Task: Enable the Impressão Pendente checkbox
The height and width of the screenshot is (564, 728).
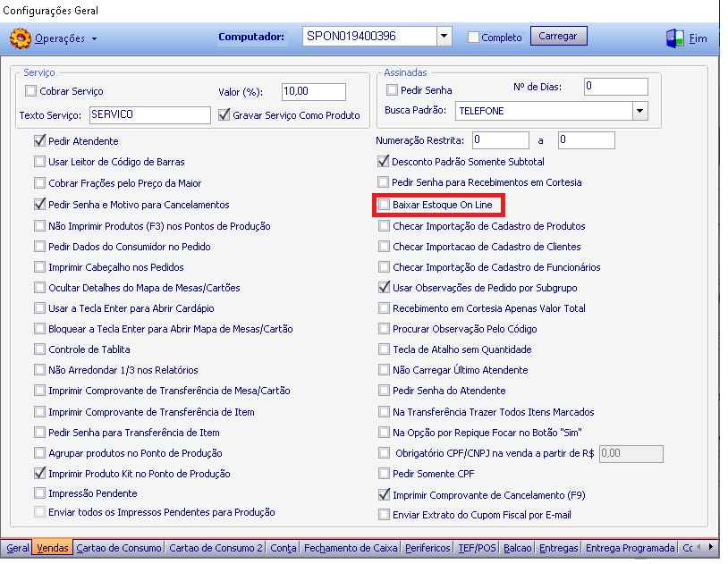Action: coord(40,493)
